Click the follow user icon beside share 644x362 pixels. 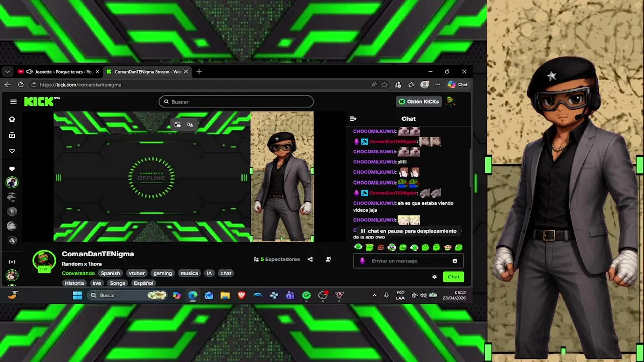pos(328,259)
